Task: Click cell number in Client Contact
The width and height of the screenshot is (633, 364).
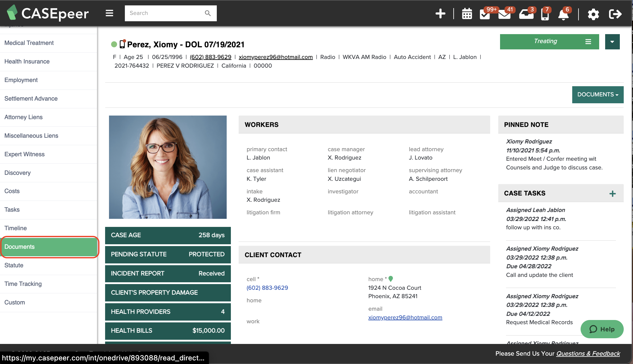Action: point(267,288)
